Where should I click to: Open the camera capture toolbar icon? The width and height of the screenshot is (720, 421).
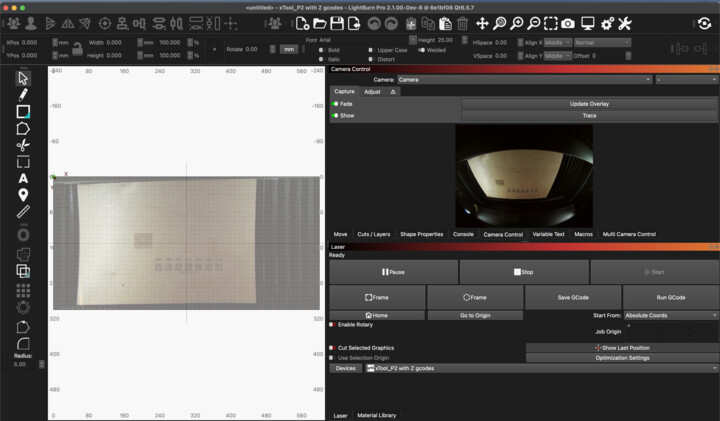(568, 23)
